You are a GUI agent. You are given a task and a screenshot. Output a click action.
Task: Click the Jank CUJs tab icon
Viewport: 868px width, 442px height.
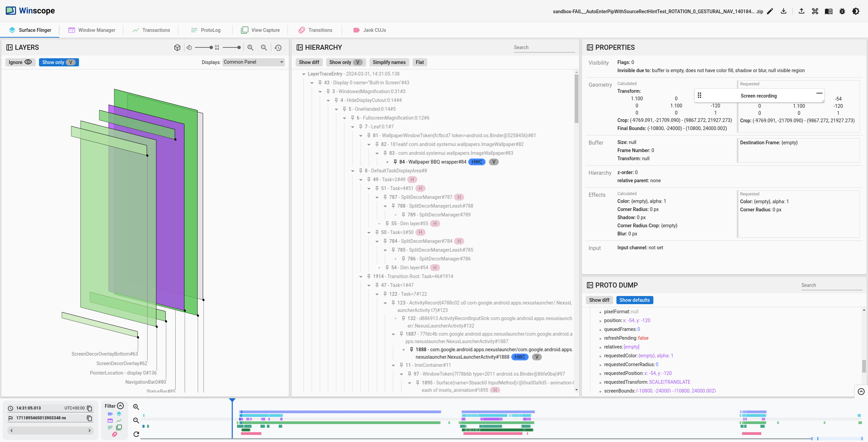pos(356,29)
